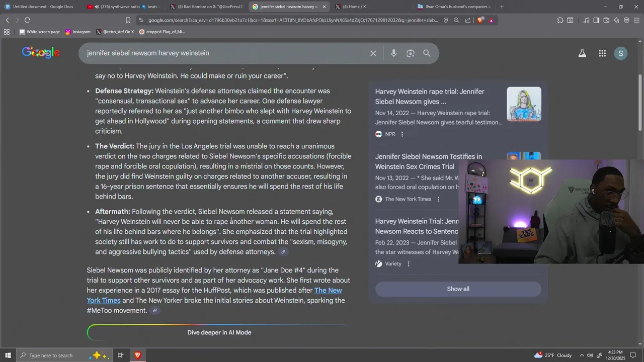The width and height of the screenshot is (644, 362).
Task: Open the tab groups icon in bookmarks bar
Action: click(x=7, y=32)
